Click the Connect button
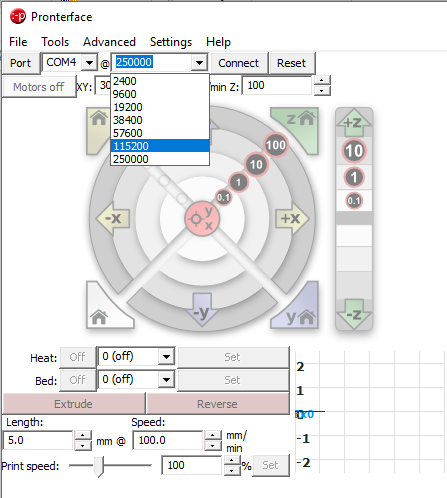The height and width of the screenshot is (498, 447). pos(239,63)
